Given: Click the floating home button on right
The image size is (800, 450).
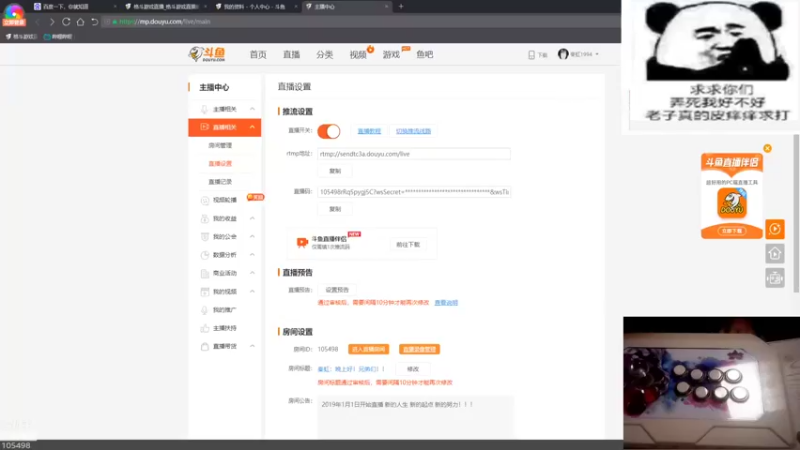Looking at the screenshot, I should point(775,254).
